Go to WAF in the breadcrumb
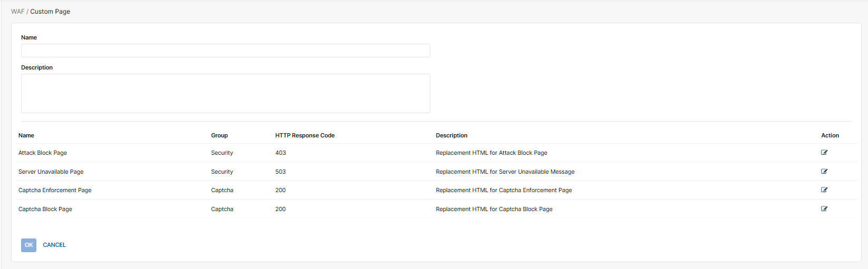The width and height of the screenshot is (868, 269). pos(17,12)
